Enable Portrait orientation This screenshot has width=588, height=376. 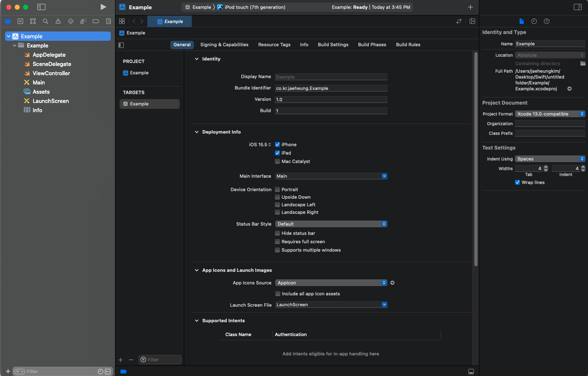[x=277, y=189]
